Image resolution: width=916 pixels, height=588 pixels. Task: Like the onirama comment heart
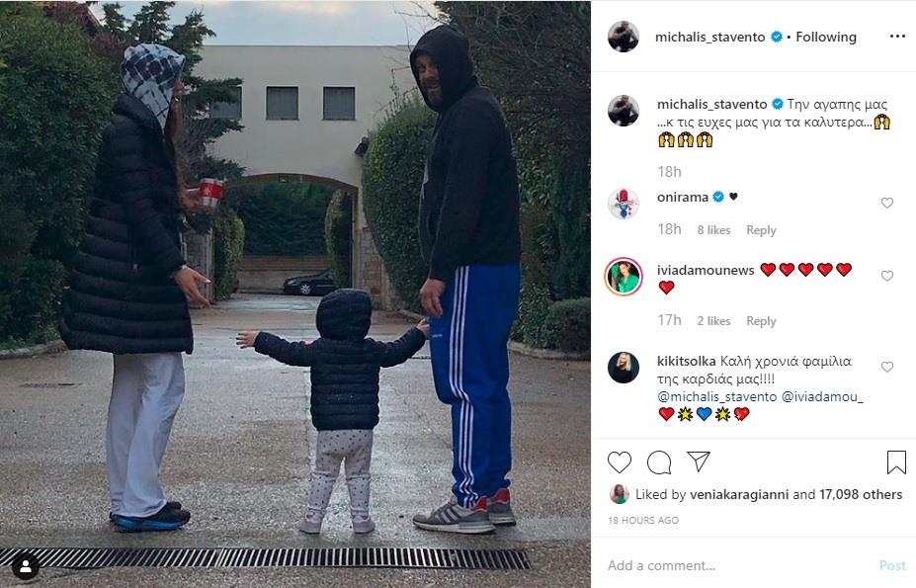[886, 203]
